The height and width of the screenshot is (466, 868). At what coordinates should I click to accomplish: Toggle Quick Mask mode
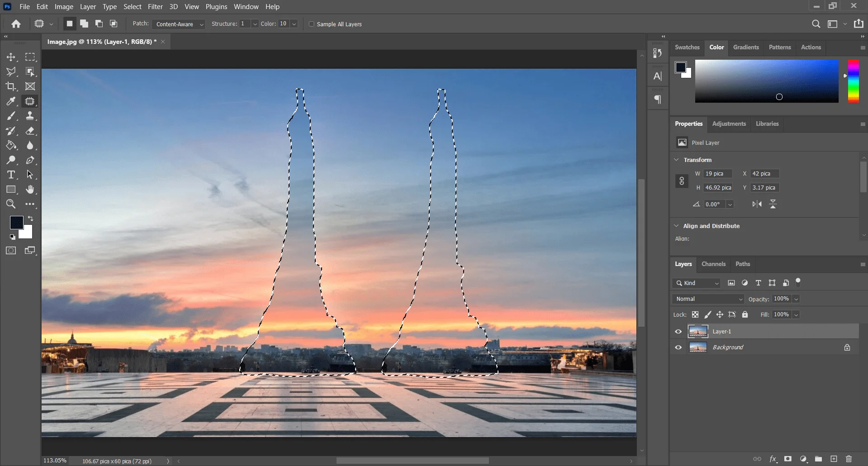(x=11, y=250)
